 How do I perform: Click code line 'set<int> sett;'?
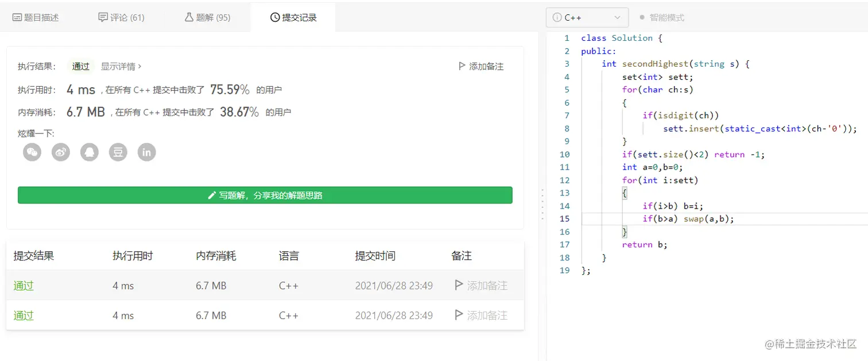(658, 76)
